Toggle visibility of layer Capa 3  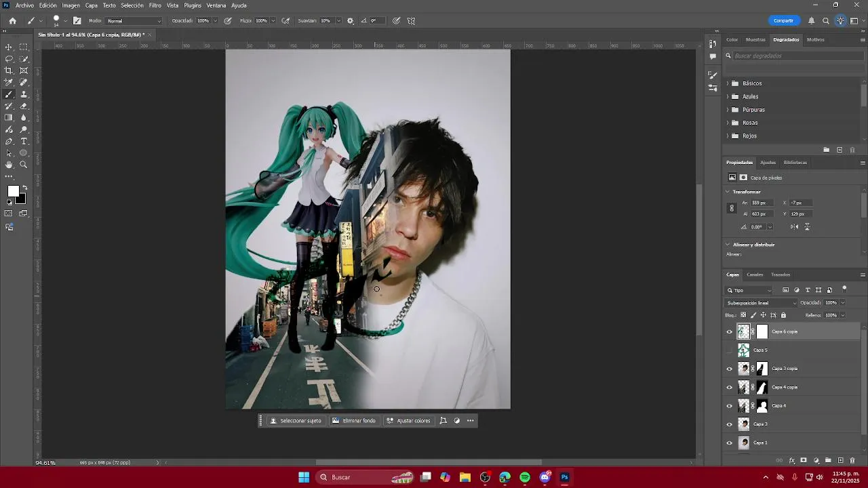pos(730,424)
